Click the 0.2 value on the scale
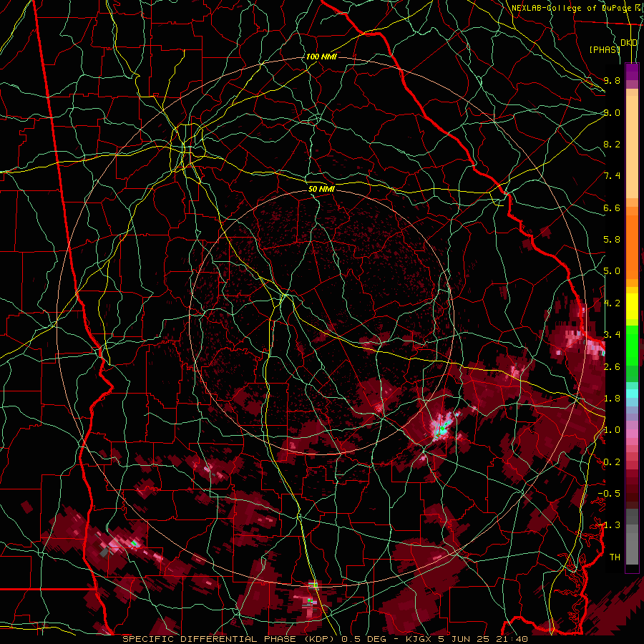644x644 pixels. tap(612, 462)
